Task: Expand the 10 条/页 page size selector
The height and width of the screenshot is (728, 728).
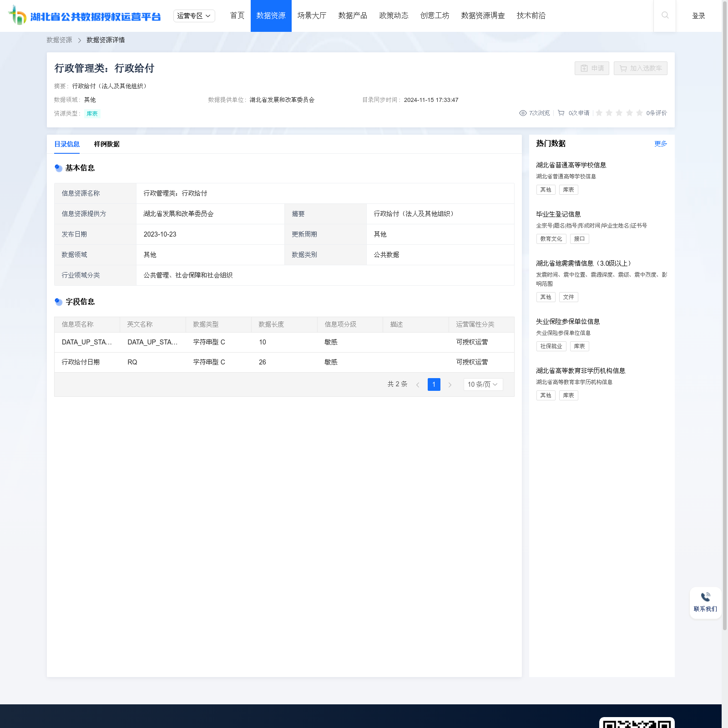Action: (483, 384)
